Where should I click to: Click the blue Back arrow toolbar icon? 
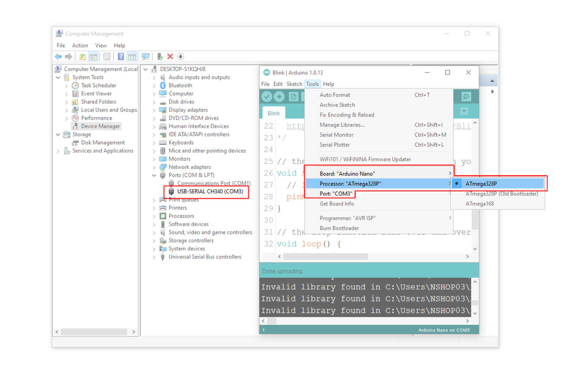(x=58, y=57)
